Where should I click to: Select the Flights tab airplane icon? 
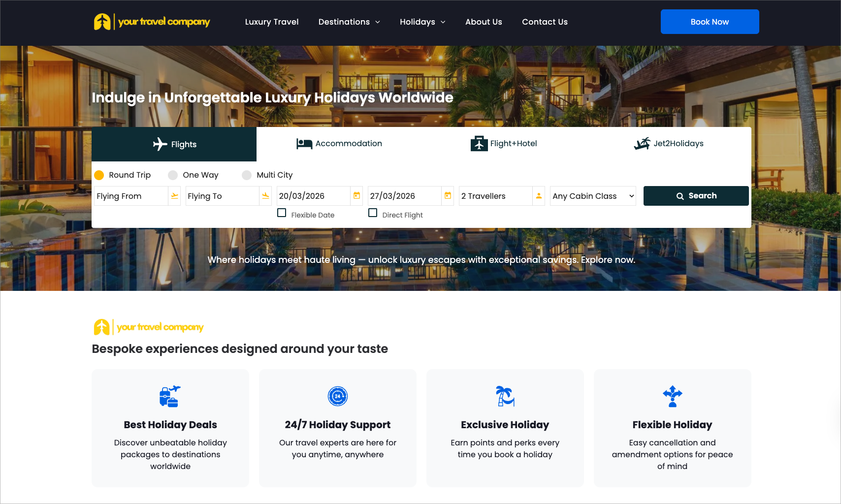160,144
